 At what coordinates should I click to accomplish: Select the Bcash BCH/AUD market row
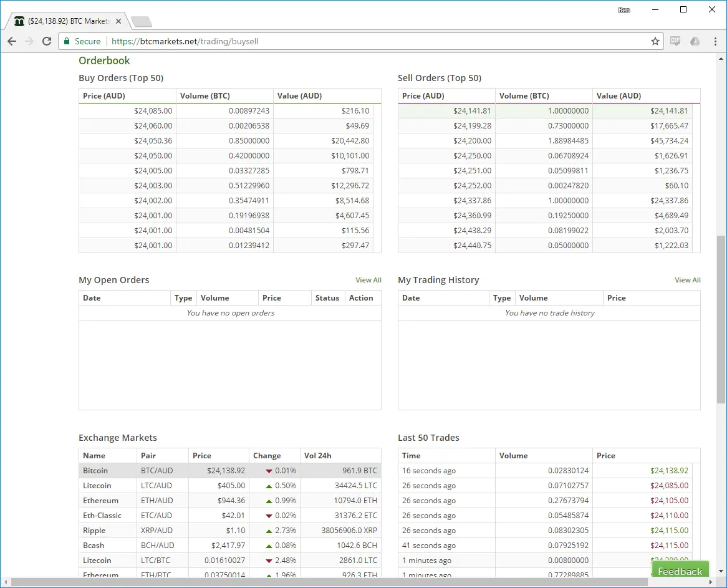230,546
